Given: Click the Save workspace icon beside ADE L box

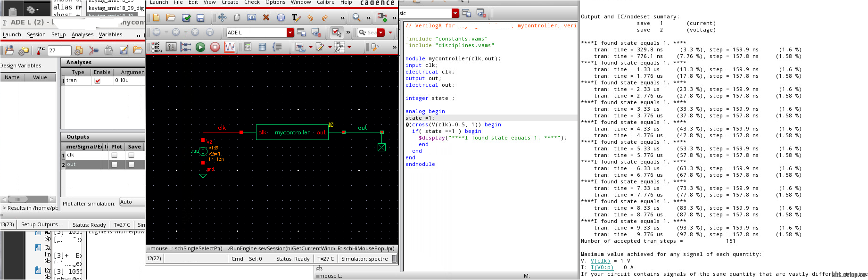Looking at the screenshot, I should 301,33.
